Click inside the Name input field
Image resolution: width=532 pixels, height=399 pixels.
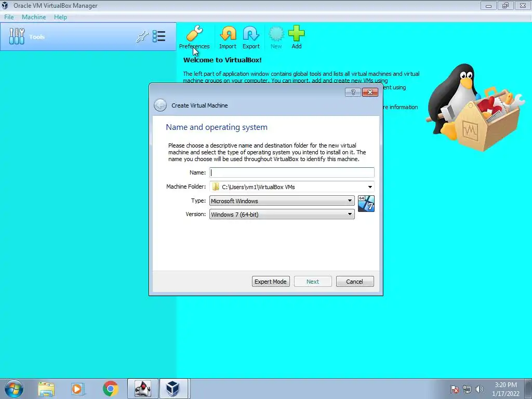coord(292,172)
